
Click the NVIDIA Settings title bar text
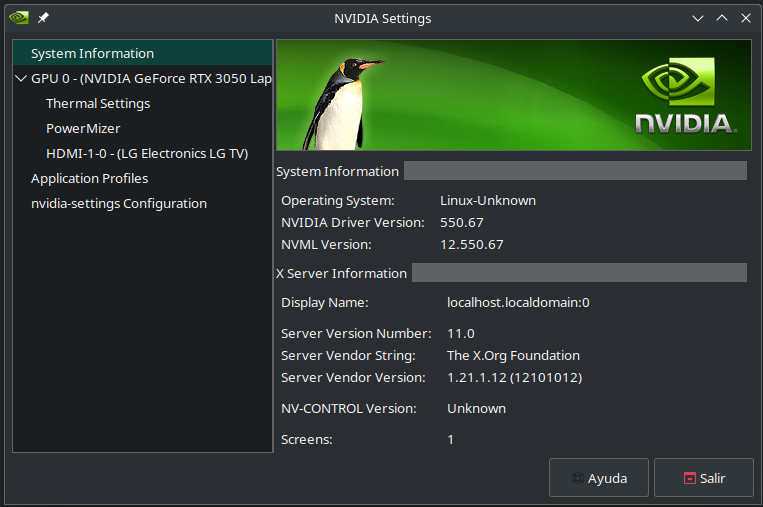382,18
